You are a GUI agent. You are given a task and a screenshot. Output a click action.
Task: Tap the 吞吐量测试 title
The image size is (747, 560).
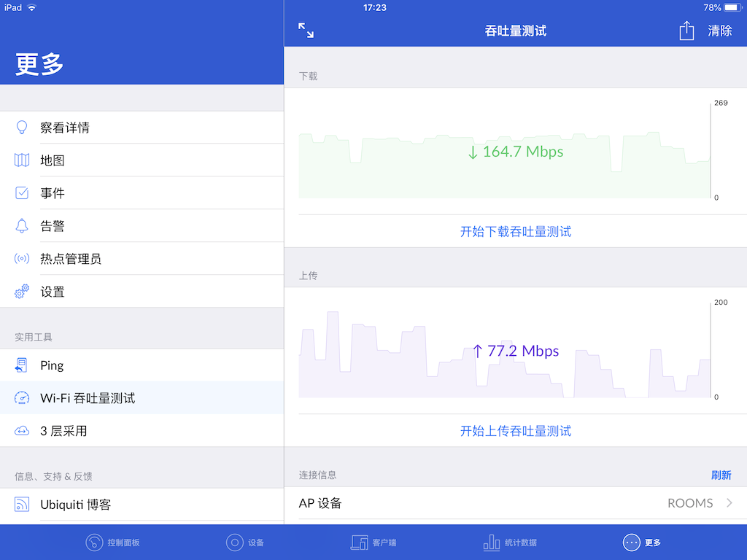(x=516, y=31)
